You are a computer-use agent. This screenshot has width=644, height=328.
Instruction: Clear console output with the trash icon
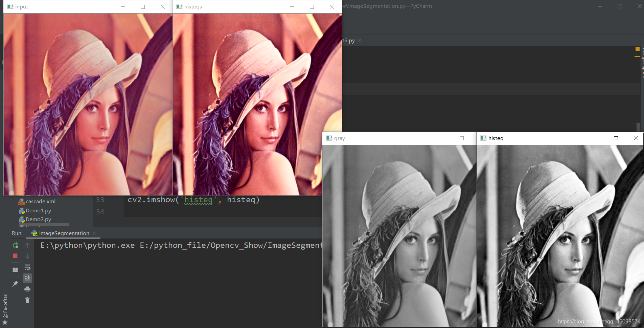(27, 300)
